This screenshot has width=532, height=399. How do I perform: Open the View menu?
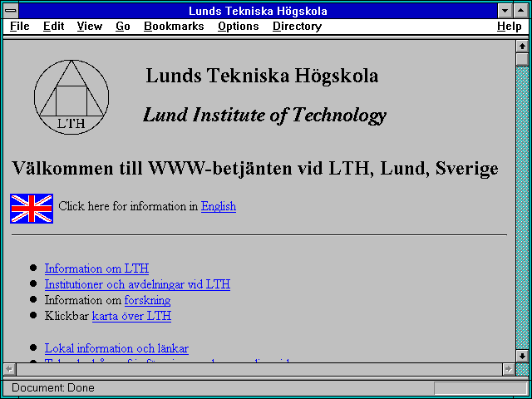click(x=89, y=26)
